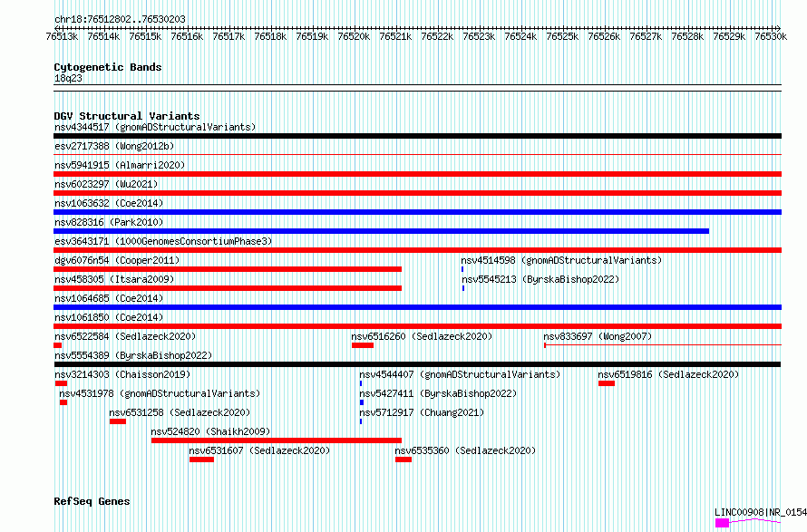Click nsv833697 (Wong2007) label
Screen dimensions: 807x532
pos(598,336)
